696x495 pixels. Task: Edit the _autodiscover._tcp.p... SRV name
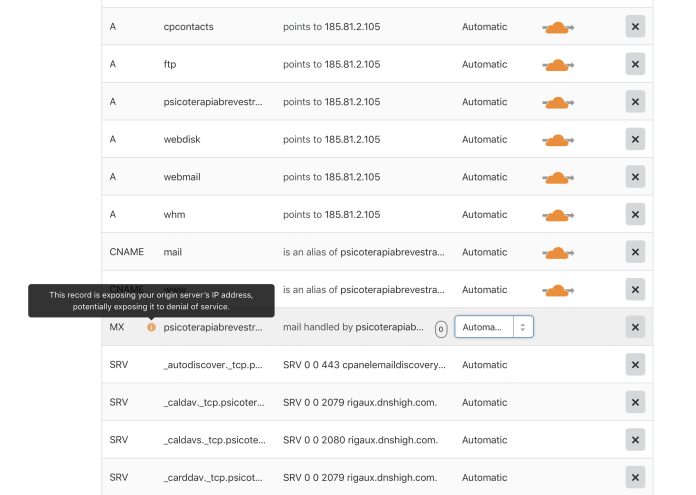coord(213,364)
